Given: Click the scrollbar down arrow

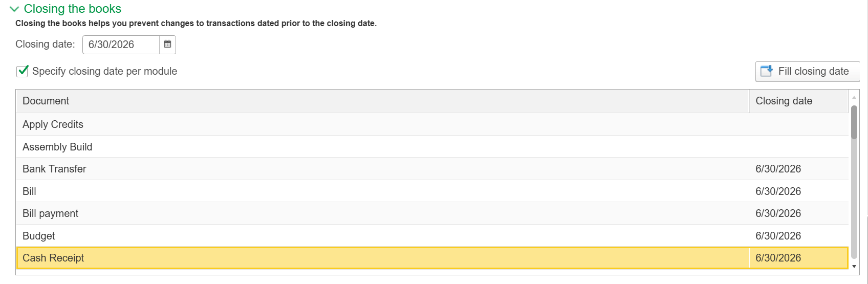Looking at the screenshot, I should (854, 266).
